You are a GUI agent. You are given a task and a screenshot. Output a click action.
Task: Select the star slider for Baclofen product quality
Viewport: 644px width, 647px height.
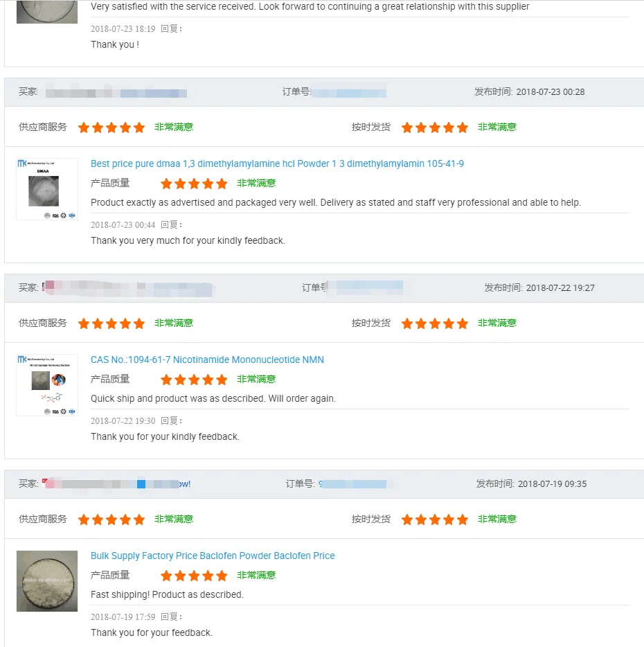(x=194, y=576)
